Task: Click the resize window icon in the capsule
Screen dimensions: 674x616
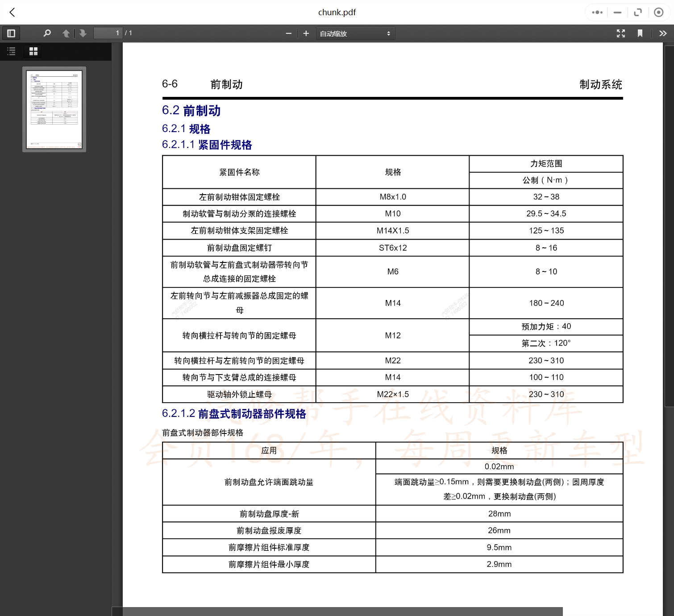Action: point(638,12)
